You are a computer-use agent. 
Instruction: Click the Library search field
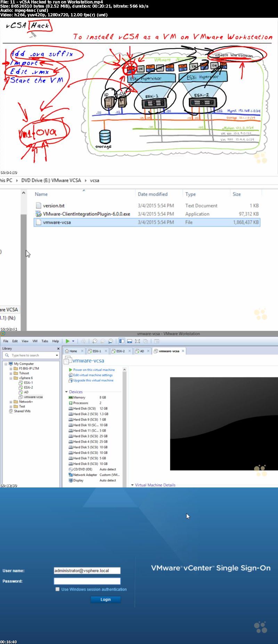click(x=31, y=355)
